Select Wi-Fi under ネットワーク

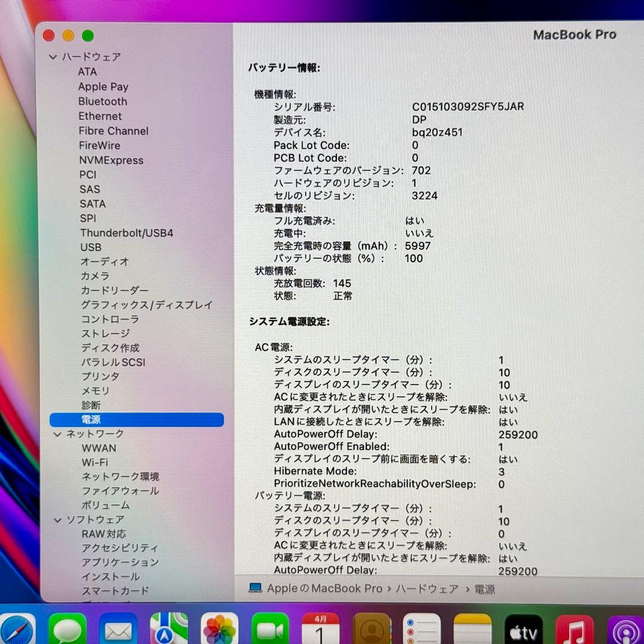95,463
